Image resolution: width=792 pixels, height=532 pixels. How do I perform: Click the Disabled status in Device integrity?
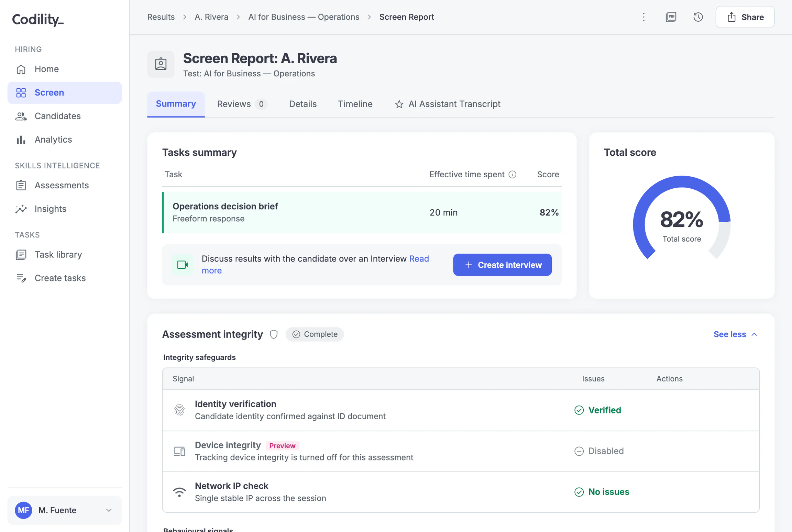pyautogui.click(x=599, y=451)
